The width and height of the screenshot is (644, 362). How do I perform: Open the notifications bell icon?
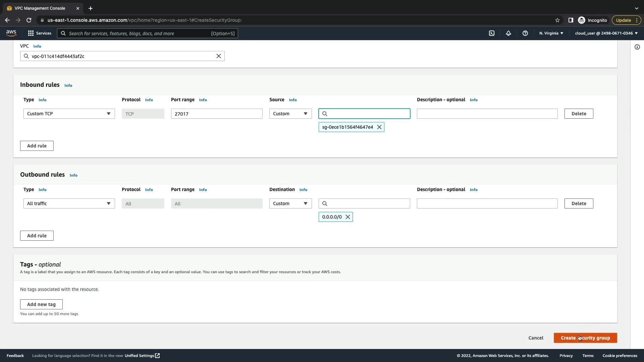point(508,33)
